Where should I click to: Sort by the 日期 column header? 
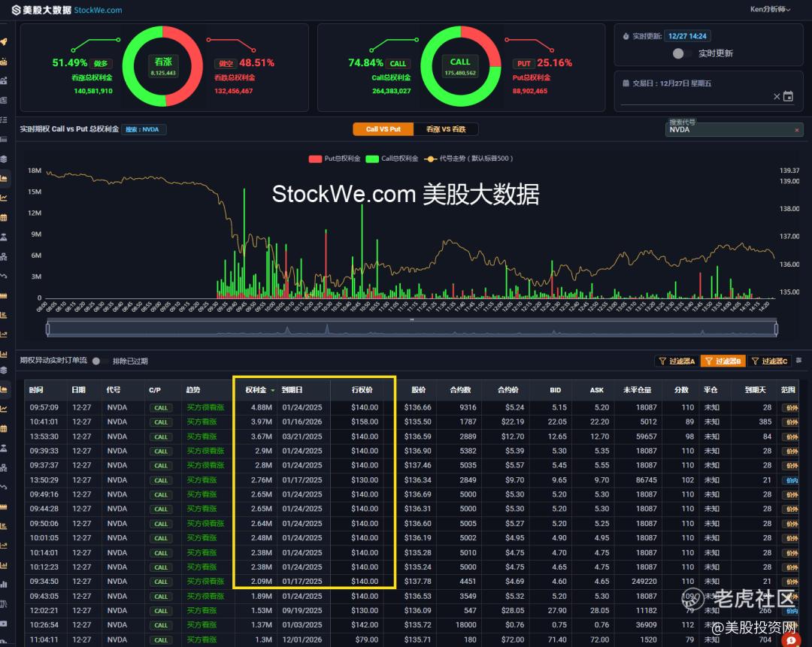tap(79, 390)
